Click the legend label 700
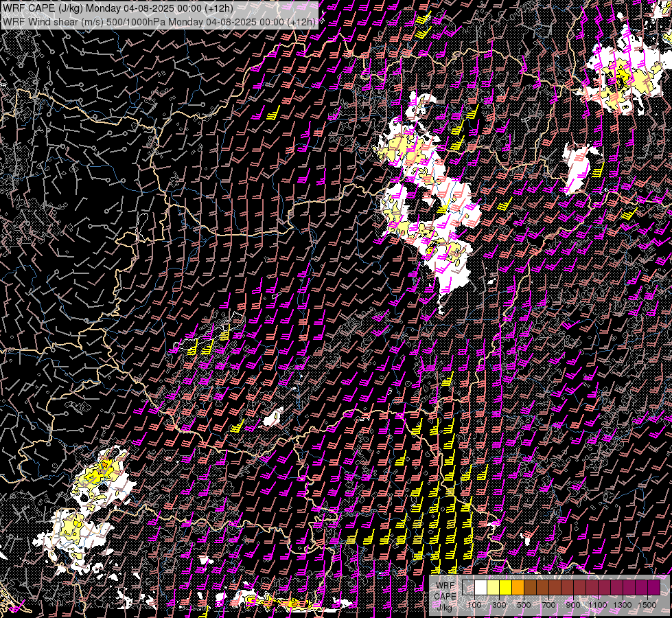Viewport: 672px width, 618px height. [x=548, y=605]
